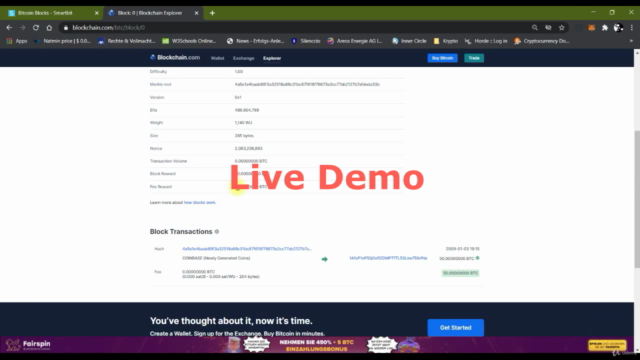Click the green 50.00000000 BTC badge
The image size is (640, 360).
click(460, 273)
